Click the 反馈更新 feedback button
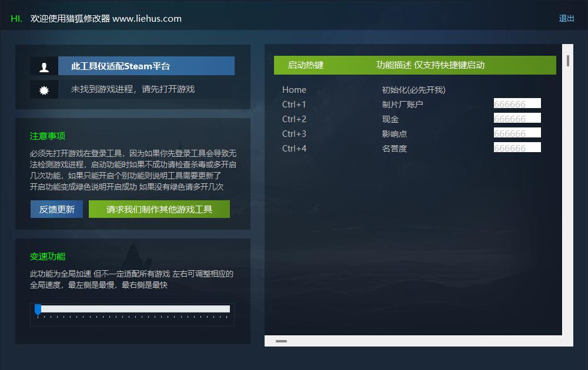Viewport: 588px width, 370px height. pos(56,209)
